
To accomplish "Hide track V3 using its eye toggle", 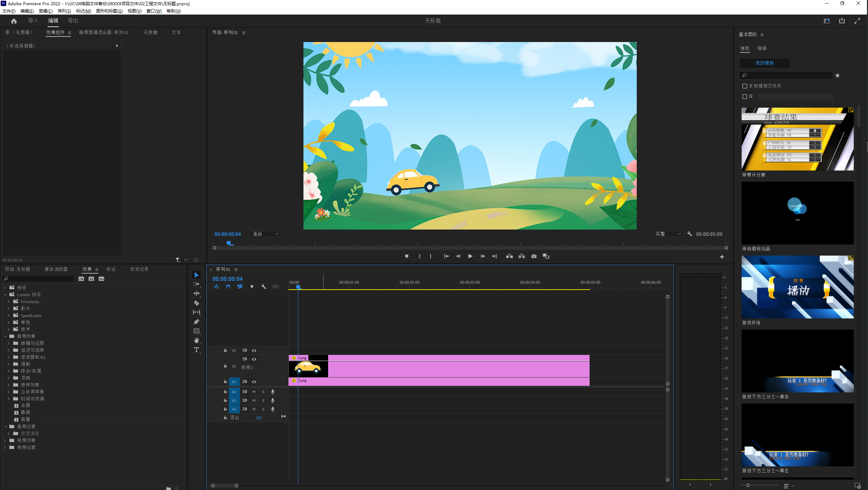I will point(254,350).
